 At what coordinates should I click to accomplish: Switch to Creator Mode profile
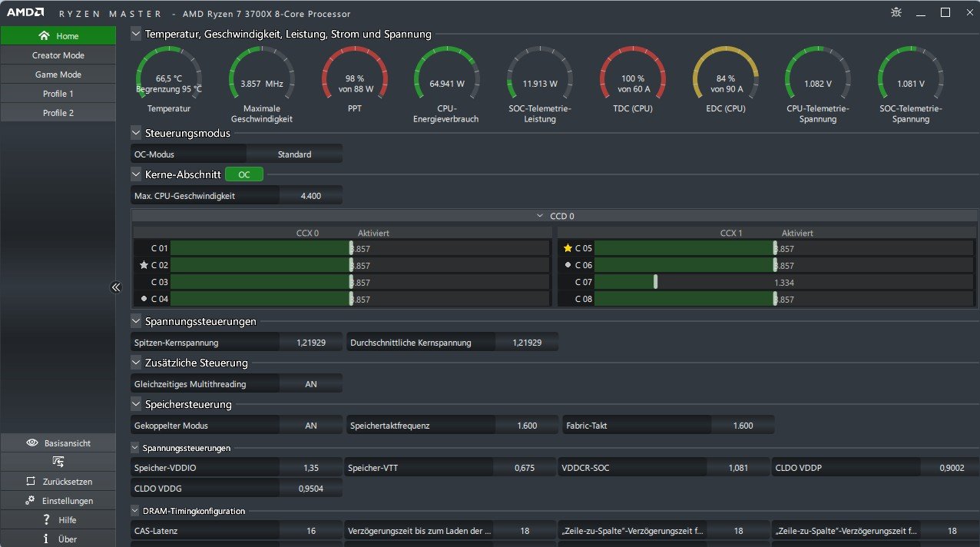tap(58, 55)
